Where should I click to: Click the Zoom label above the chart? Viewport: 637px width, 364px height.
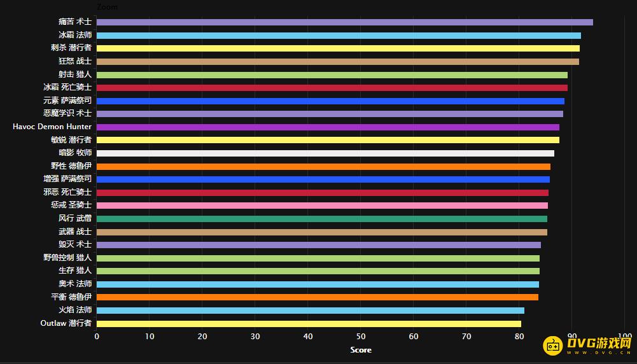pos(107,7)
